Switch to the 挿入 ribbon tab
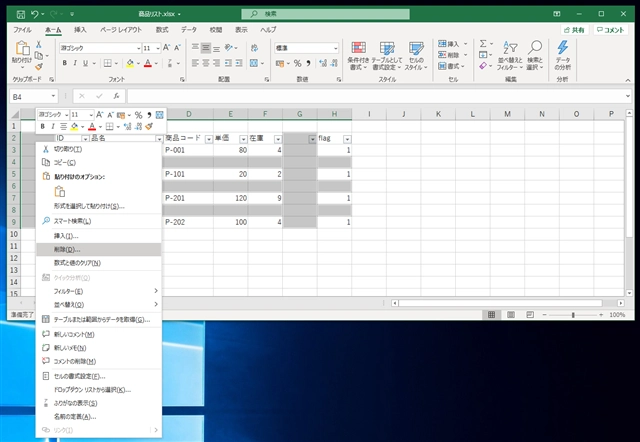Image resolution: width=640 pixels, height=442 pixels. point(80,30)
